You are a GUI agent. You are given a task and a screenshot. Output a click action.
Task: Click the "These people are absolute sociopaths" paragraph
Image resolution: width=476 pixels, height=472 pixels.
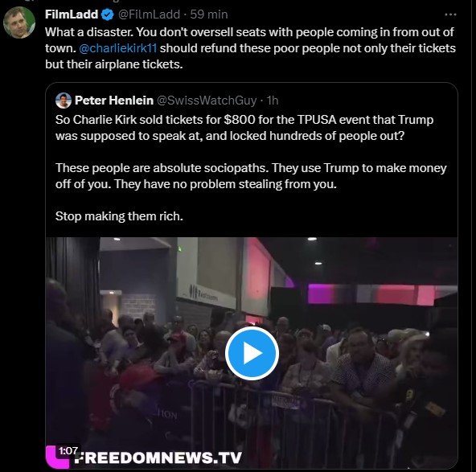point(251,176)
